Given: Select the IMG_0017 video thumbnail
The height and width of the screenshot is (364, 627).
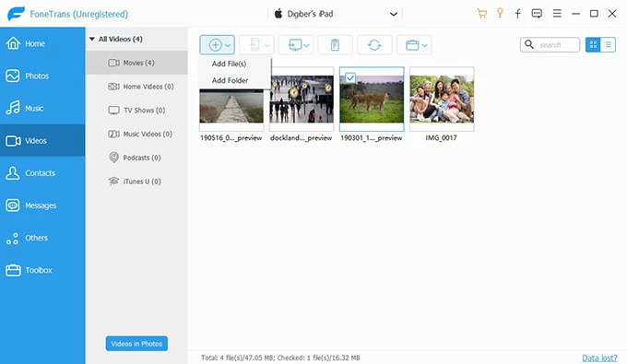Looking at the screenshot, I should (x=442, y=99).
